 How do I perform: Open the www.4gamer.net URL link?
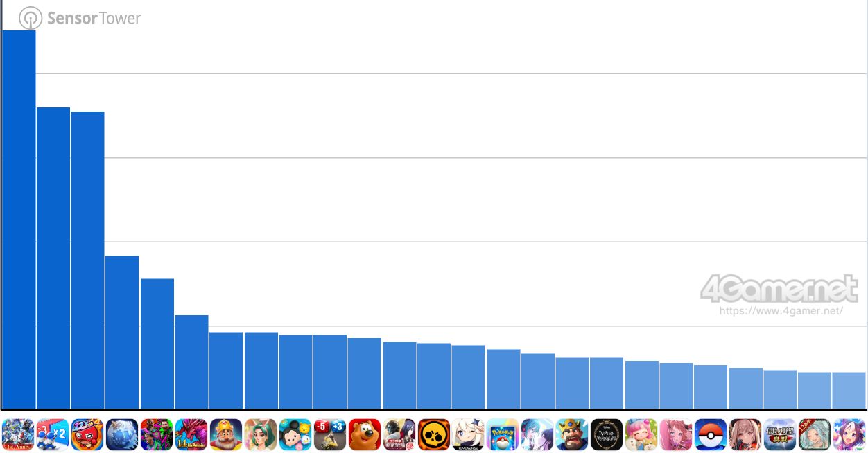tap(781, 311)
